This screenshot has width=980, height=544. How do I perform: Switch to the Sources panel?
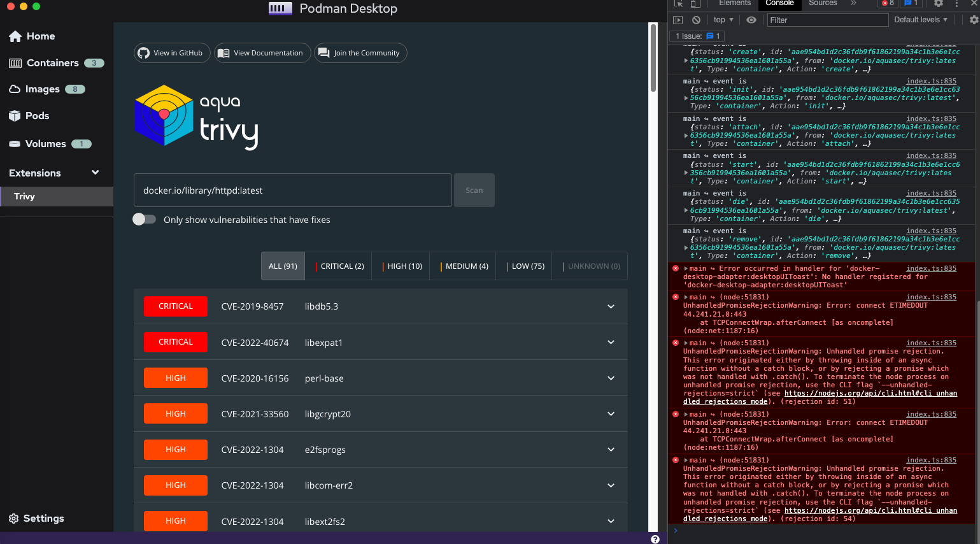click(822, 4)
